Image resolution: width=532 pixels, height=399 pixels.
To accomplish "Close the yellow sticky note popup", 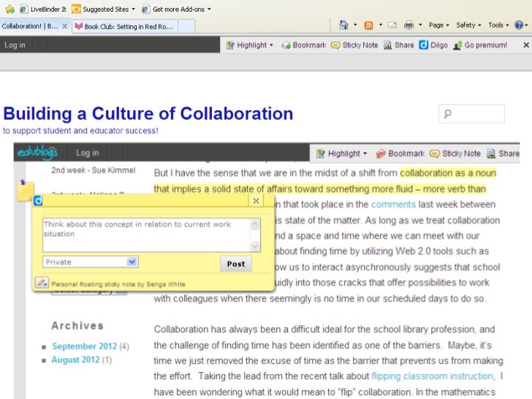I will [256, 200].
